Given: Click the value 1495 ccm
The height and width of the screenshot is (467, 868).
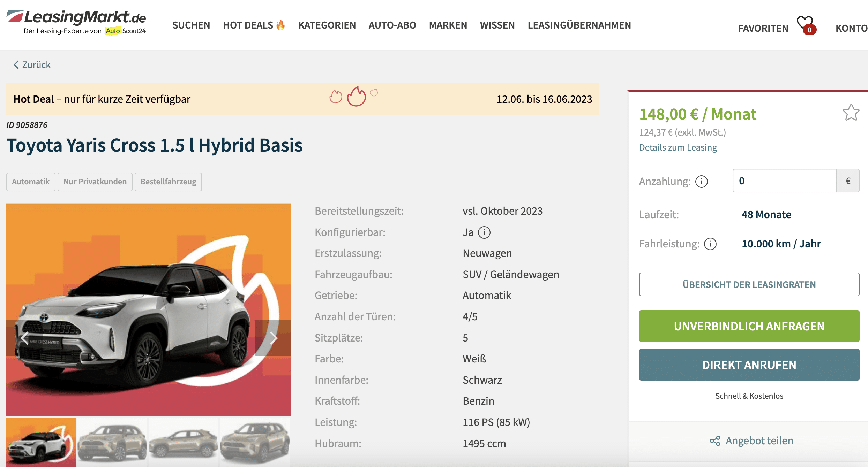Looking at the screenshot, I should tap(484, 444).
